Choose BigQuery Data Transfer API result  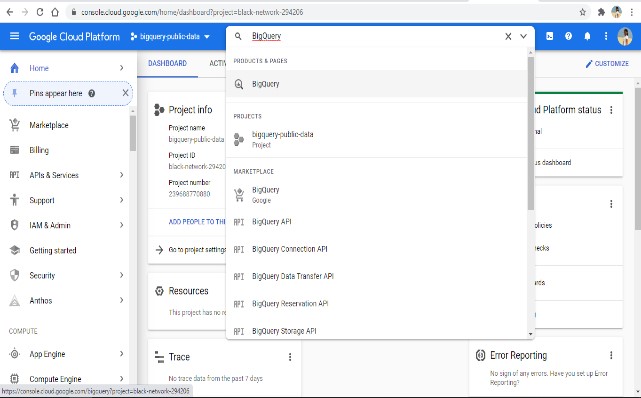377,276
